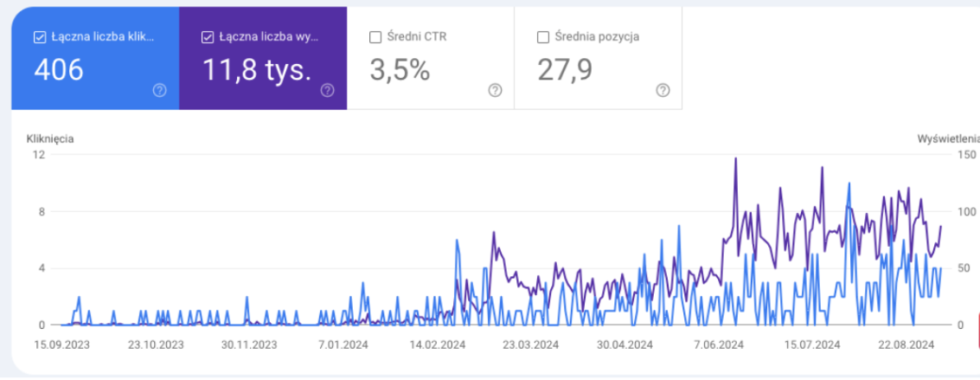980x380 pixels.
Task: Uncheck the Łączna liczba wyświetleń checkbox
Action: coord(207,37)
